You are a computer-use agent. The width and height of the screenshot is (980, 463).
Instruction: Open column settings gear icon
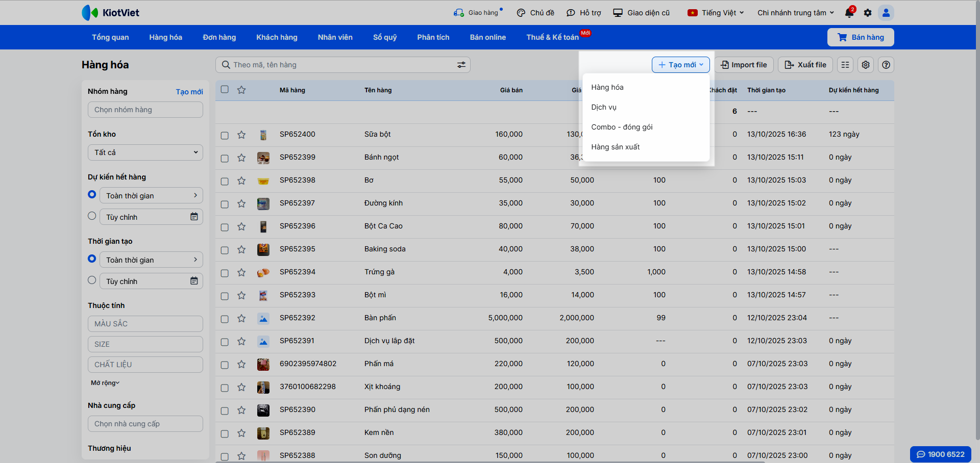(866, 65)
